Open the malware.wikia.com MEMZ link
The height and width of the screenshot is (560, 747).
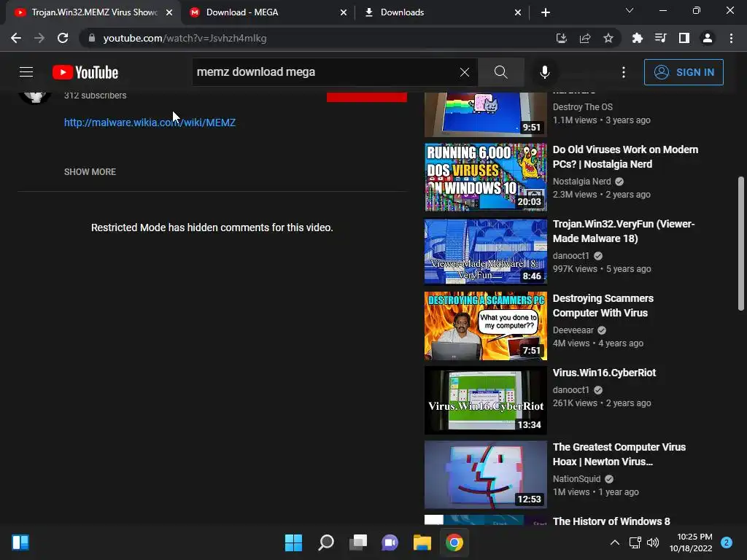click(x=150, y=122)
